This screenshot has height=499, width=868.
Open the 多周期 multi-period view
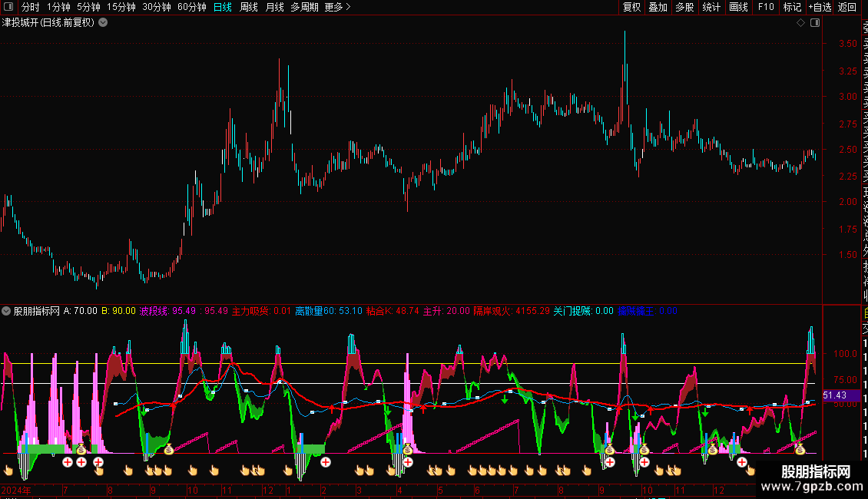pos(304,7)
